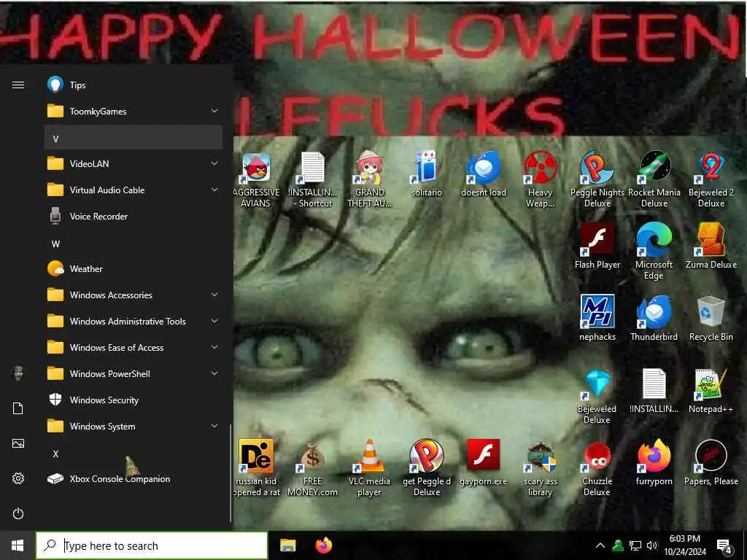Launch Papers, Please from the desktop
This screenshot has height=560, width=747.
pyautogui.click(x=711, y=463)
